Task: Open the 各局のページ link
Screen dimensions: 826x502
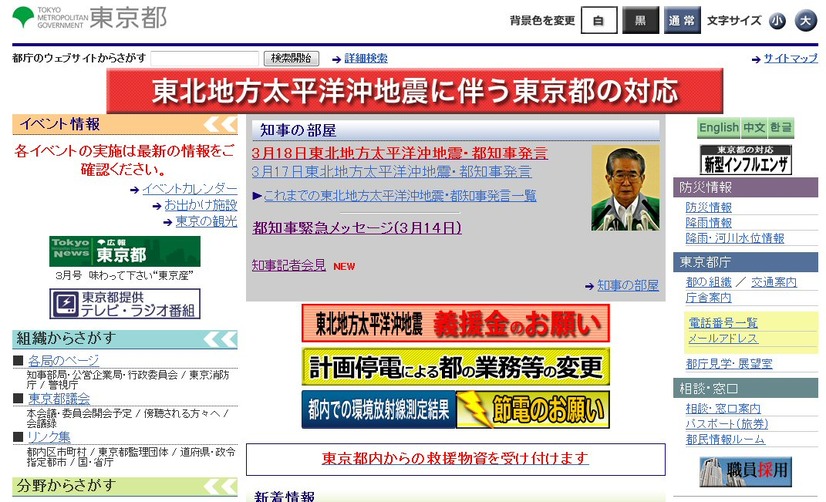Action: pyautogui.click(x=63, y=361)
